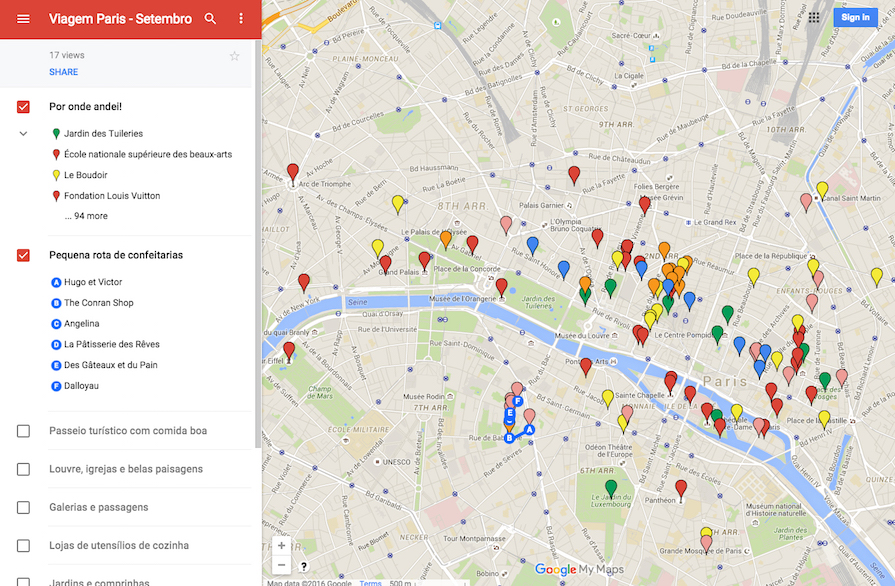895x586 pixels.
Task: Click the yellow pin near Place de la Bastille
Action: pyautogui.click(x=824, y=420)
